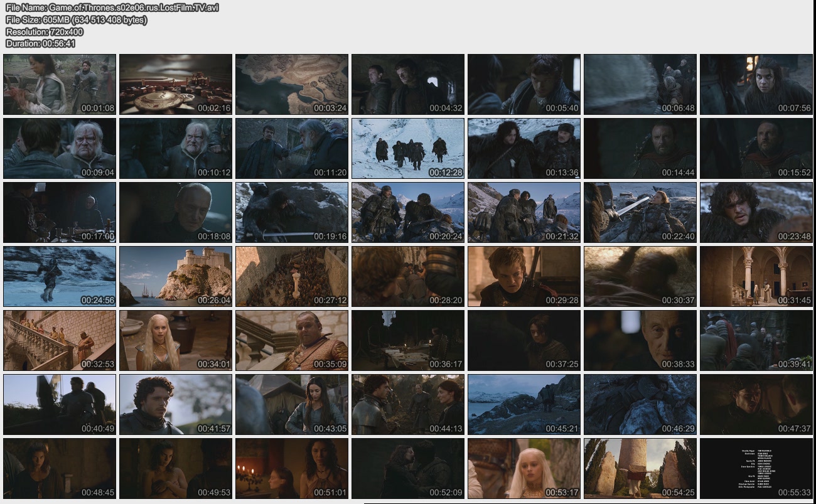Image resolution: width=816 pixels, height=504 pixels.
Task: Choose the thumbnail marked 00:41:57
Action: tap(176, 405)
